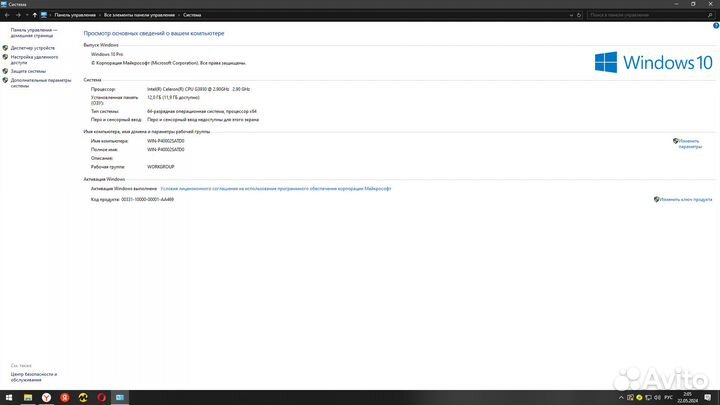Expand the address bar history dropdown
Viewport: 720px width, 405px height.
click(x=571, y=15)
